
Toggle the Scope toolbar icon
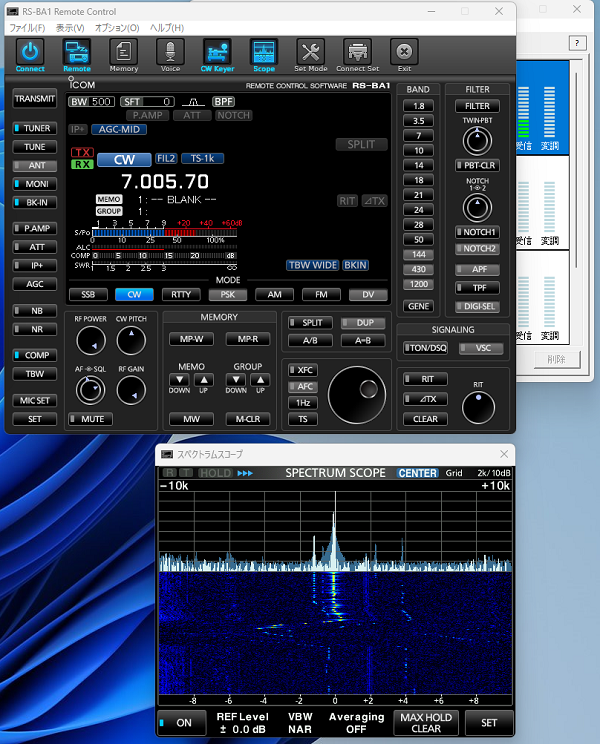tap(264, 52)
